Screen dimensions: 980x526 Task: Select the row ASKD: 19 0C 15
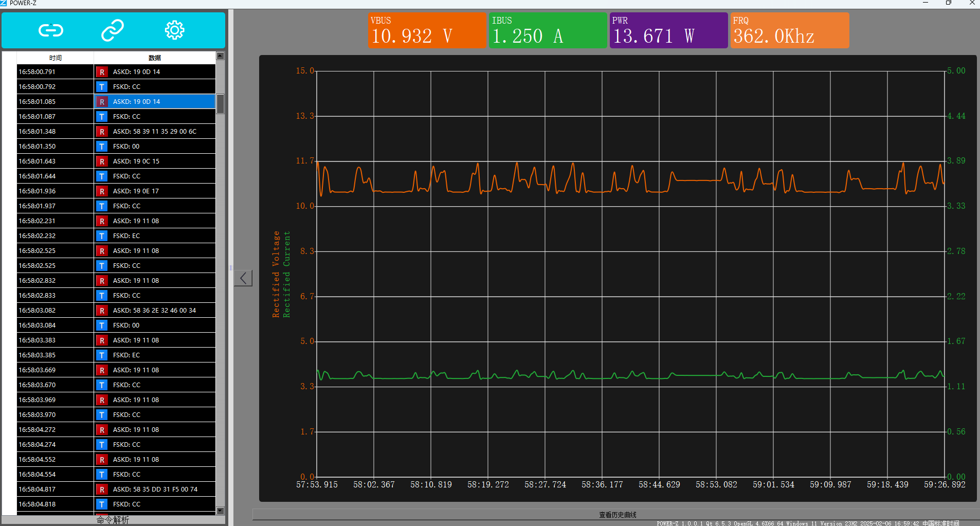155,161
